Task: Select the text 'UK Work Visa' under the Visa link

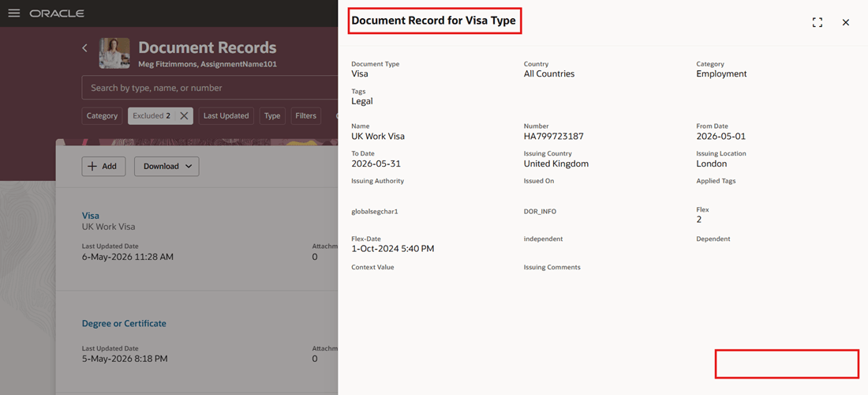Action: coord(109,227)
